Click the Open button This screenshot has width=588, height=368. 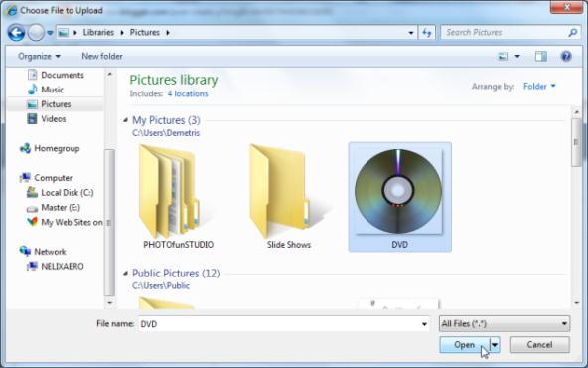point(465,345)
